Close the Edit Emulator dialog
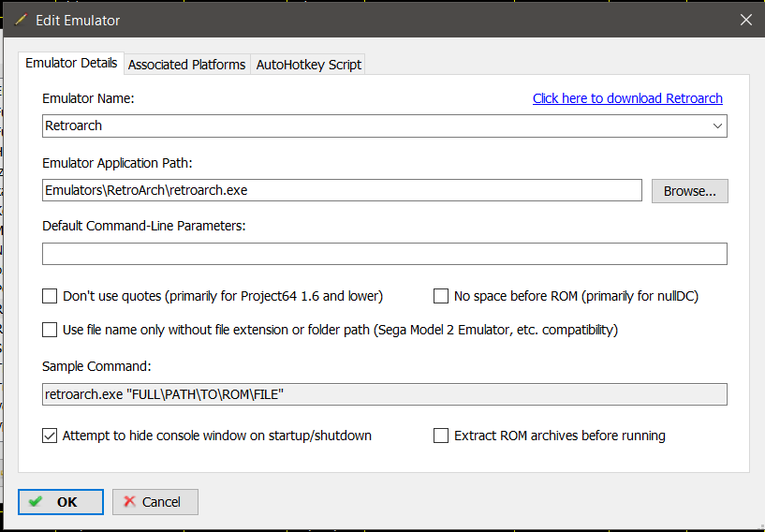 click(745, 20)
